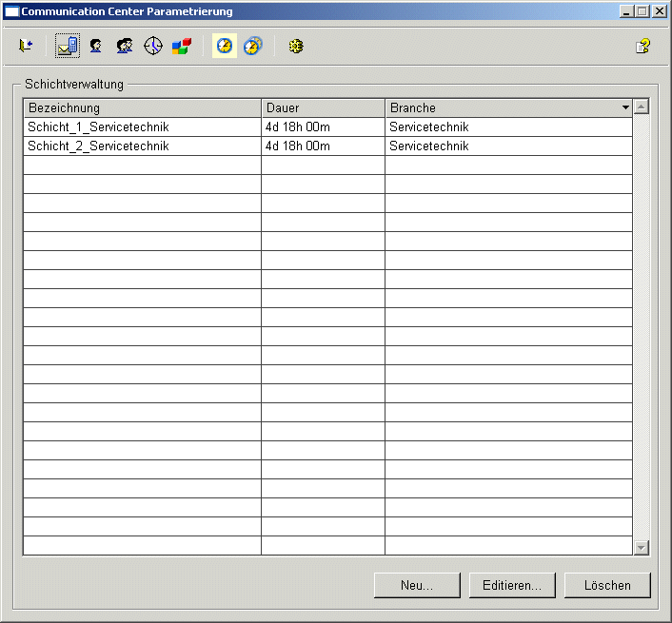
Task: Select the mail and phone device icon
Action: tap(68, 46)
